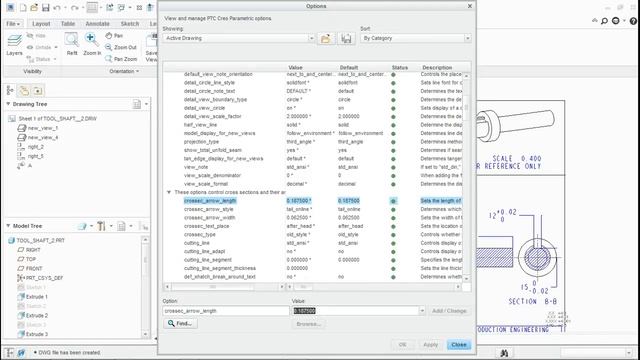This screenshot has width=640, height=360.
Task: Collapse the Model Tree panel
Action: [x=8, y=226]
